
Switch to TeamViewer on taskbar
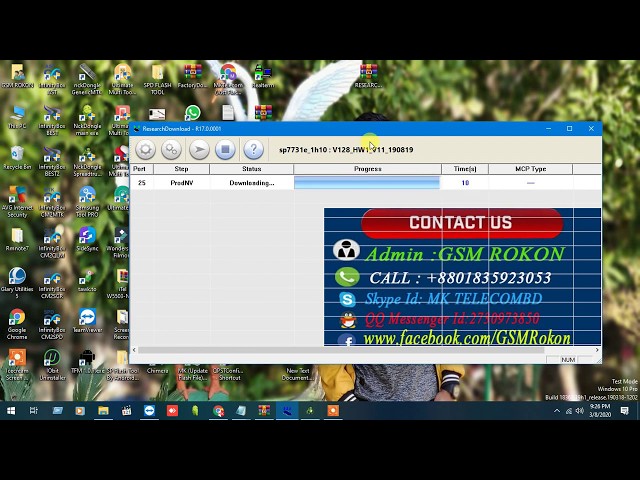click(x=149, y=411)
